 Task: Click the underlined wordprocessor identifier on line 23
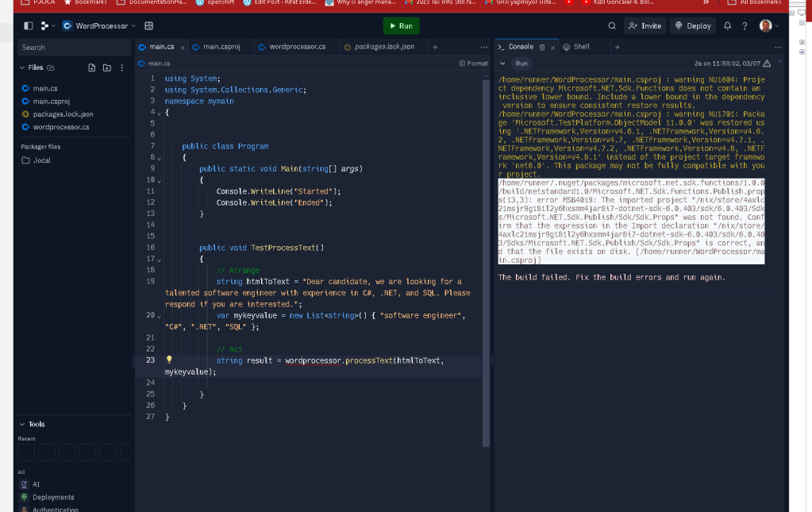click(314, 360)
